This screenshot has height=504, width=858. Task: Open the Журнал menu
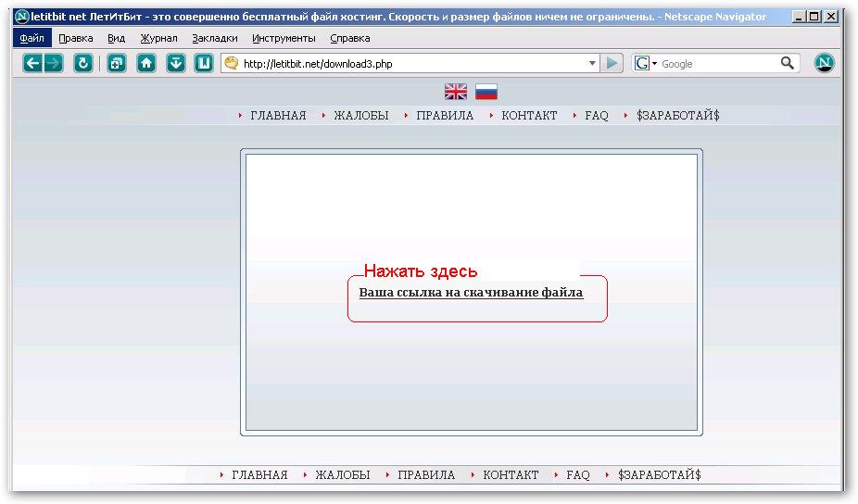coord(158,38)
